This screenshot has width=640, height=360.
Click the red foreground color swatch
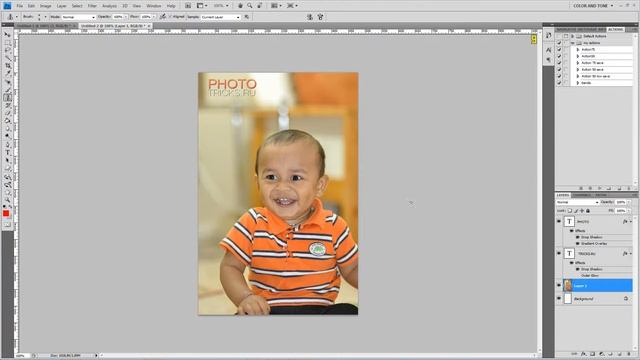pos(6,213)
